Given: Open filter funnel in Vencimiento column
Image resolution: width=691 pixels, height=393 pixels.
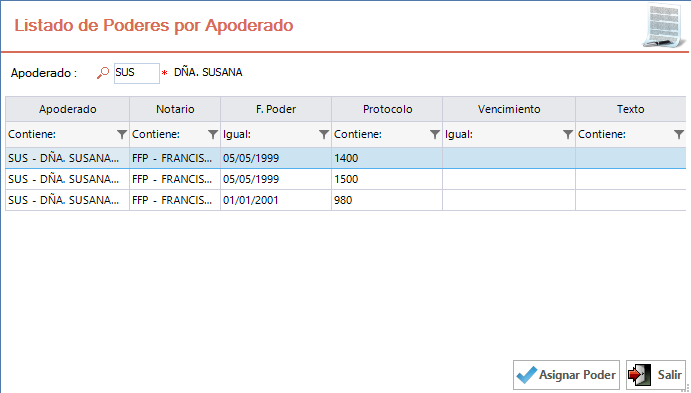Looking at the screenshot, I should [x=568, y=134].
